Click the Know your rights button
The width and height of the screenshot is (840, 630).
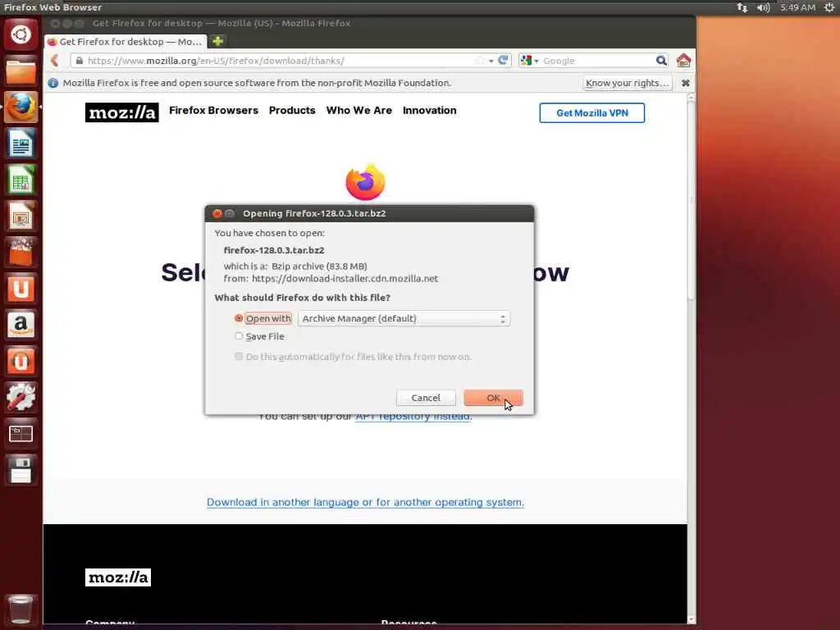(x=628, y=83)
